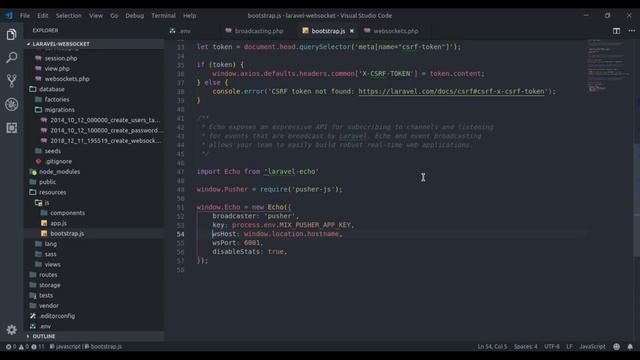Expand the storage folder
The image size is (640, 360).
[50, 285]
